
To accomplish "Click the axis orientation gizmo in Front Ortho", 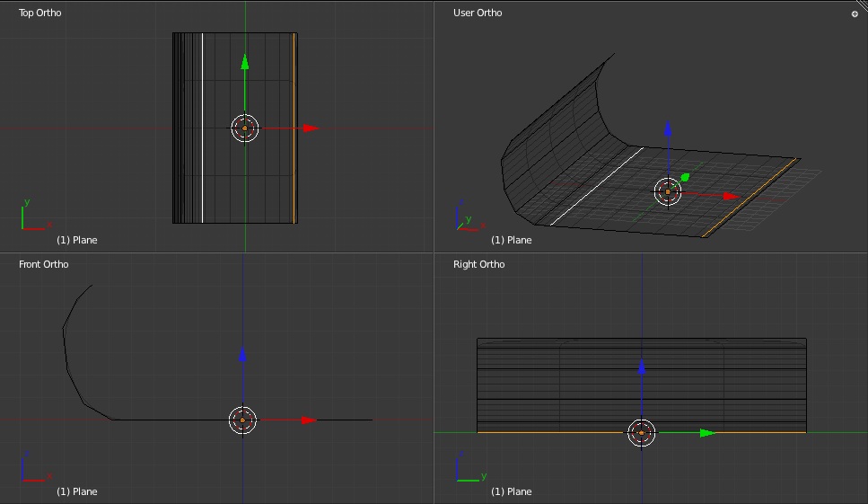I will tap(35, 466).
